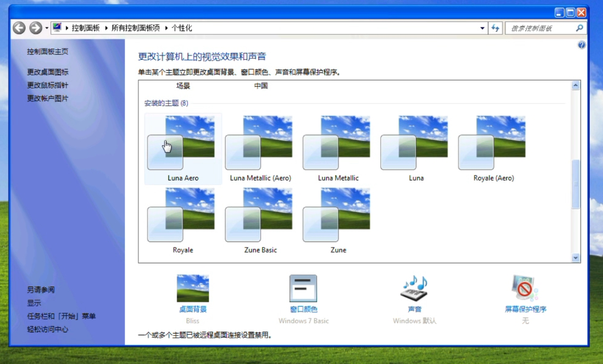
Task: Open 窗口颜色 window color icon
Action: click(304, 288)
